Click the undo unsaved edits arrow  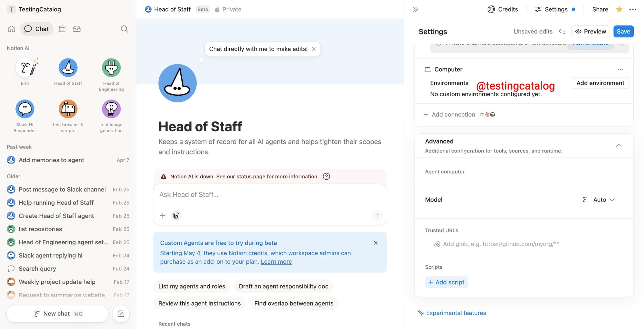(x=562, y=32)
